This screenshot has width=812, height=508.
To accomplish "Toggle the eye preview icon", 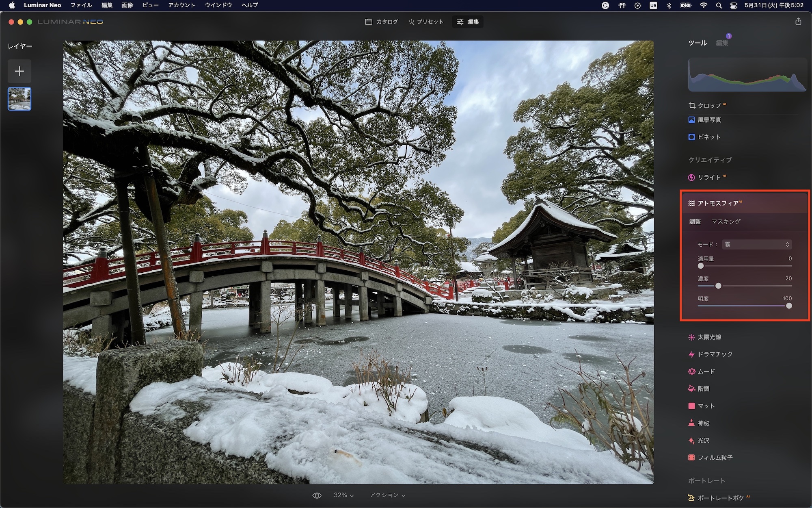I will coord(317,495).
